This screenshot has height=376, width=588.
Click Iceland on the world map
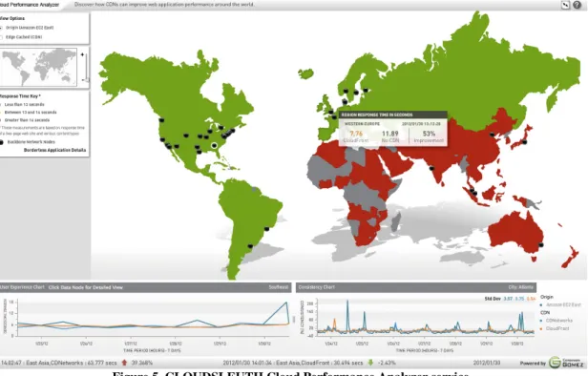coord(306,73)
